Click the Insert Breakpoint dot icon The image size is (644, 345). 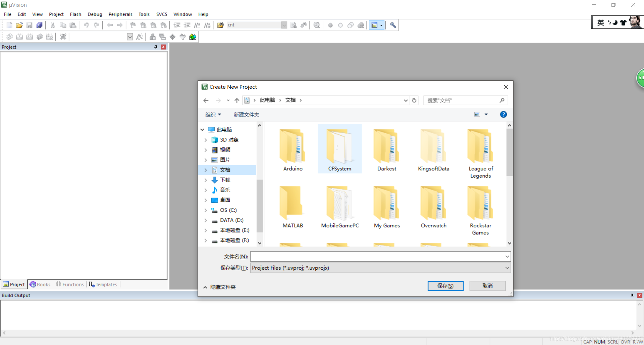tap(330, 25)
